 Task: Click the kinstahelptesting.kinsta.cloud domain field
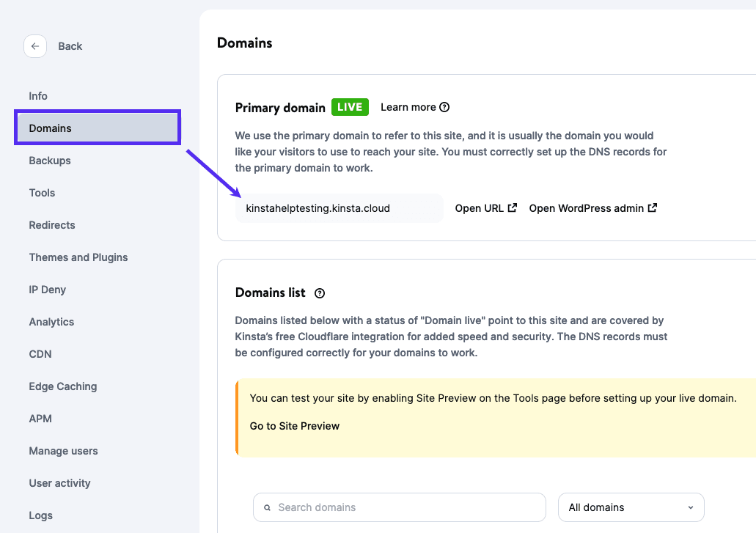pos(339,208)
